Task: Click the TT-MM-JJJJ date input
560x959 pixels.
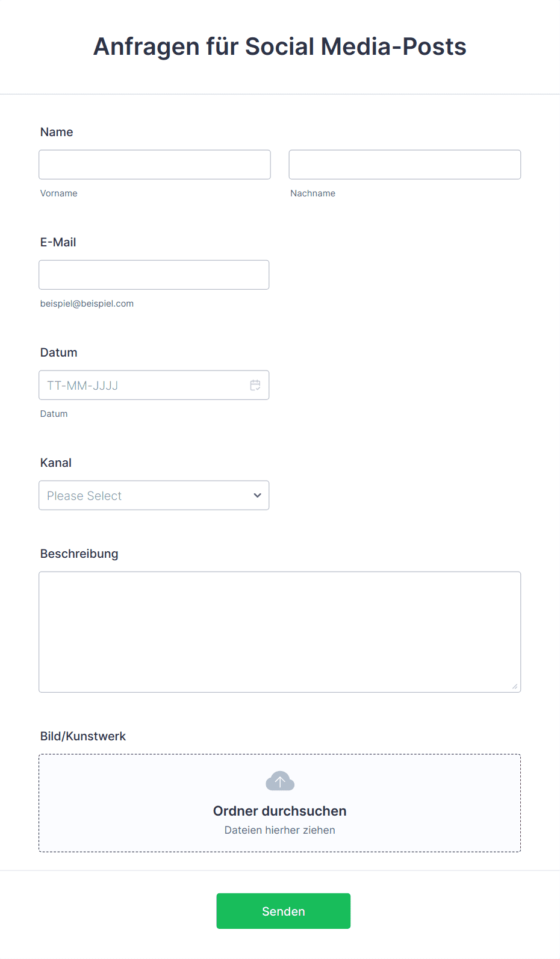Action: click(154, 385)
